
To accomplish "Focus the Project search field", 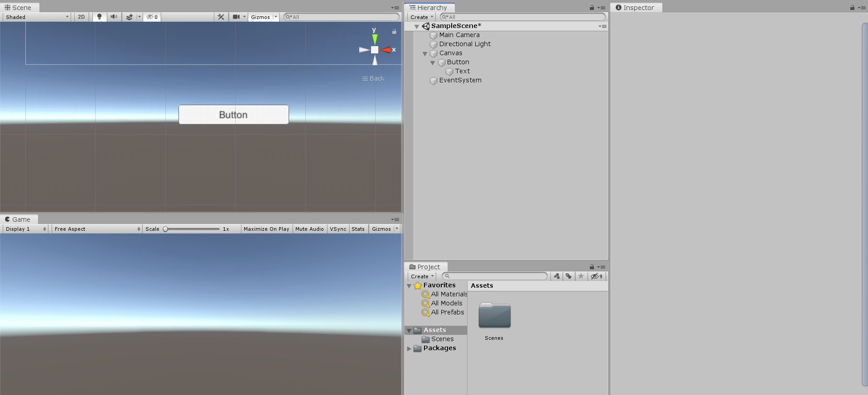I will pyautogui.click(x=495, y=276).
